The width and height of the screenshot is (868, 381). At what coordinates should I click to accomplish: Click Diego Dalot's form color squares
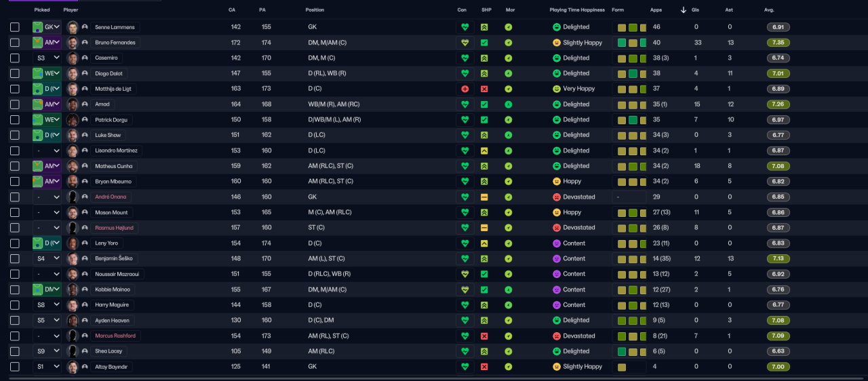click(x=631, y=73)
